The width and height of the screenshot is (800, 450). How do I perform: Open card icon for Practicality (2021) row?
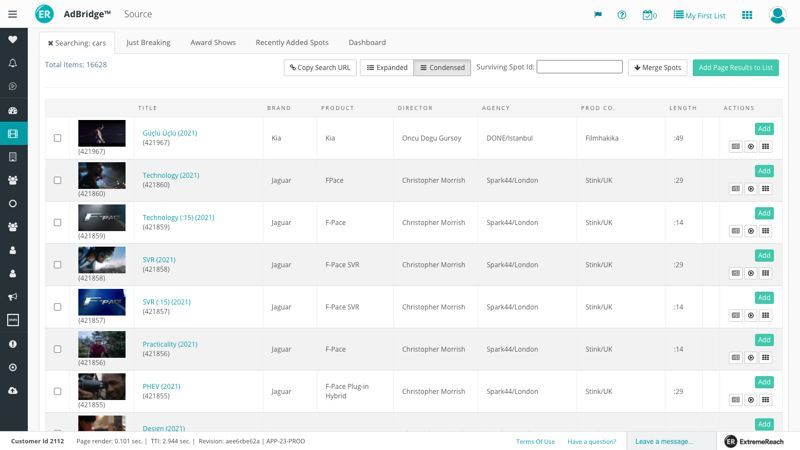click(735, 358)
